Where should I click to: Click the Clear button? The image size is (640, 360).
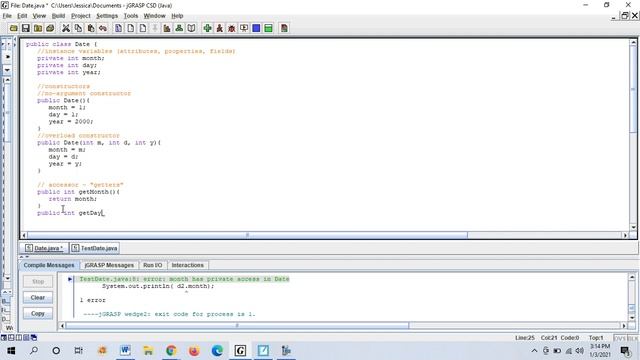click(x=38, y=298)
